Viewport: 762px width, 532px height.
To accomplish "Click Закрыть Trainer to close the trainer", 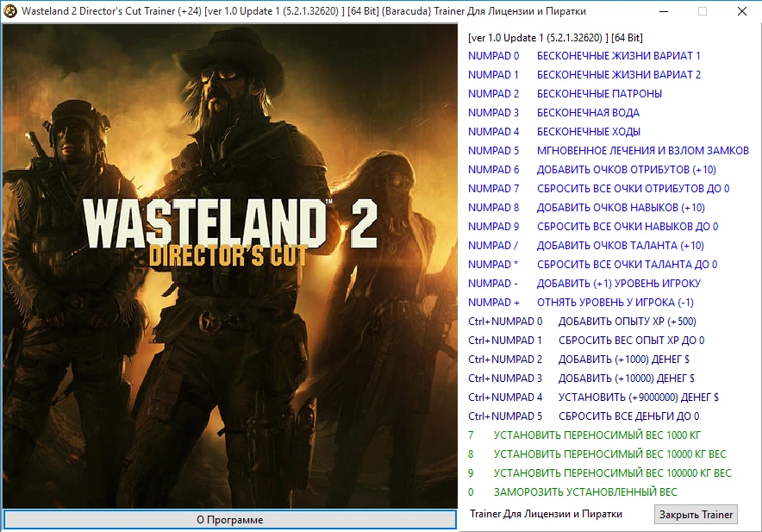I will coord(695,513).
